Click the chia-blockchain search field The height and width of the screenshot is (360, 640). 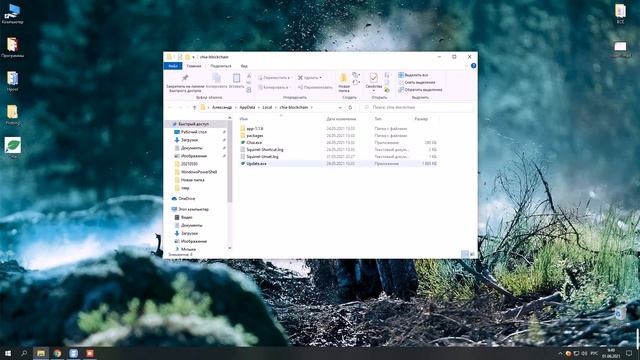(x=416, y=107)
